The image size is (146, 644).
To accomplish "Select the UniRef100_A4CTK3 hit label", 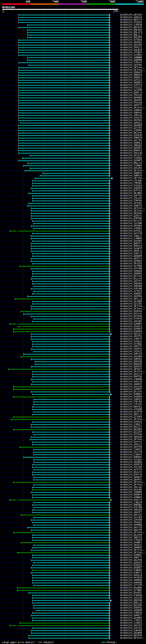I will pyautogui.click(x=131, y=625).
